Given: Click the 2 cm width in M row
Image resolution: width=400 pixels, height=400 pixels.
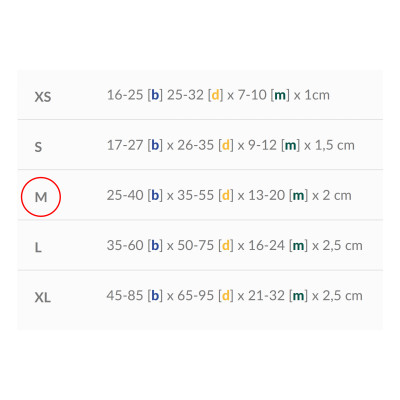Looking at the screenshot, I should point(337,195).
